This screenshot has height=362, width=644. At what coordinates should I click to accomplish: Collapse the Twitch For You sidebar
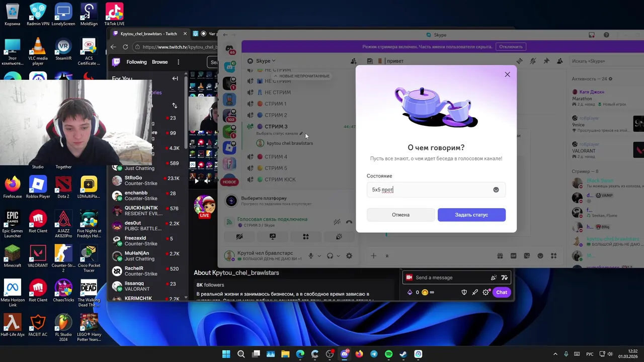(175, 78)
